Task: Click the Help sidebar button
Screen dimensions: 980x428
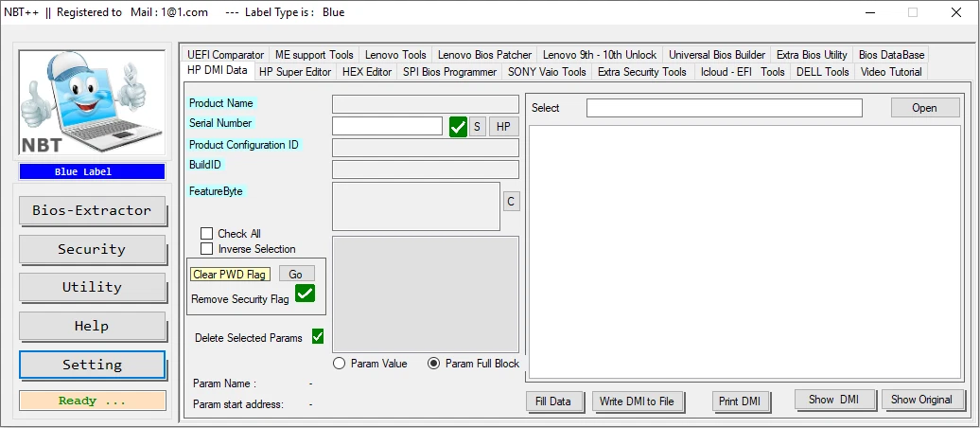Action: [x=92, y=326]
